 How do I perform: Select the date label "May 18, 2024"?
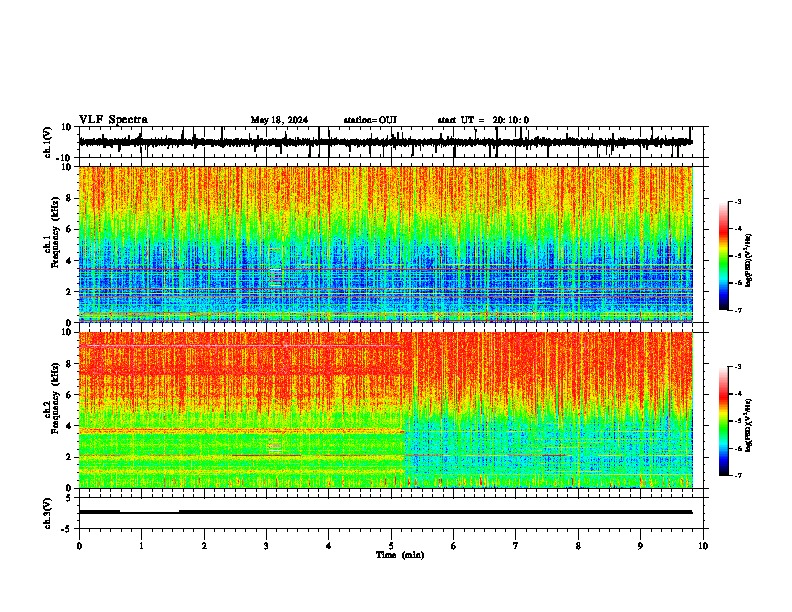279,120
